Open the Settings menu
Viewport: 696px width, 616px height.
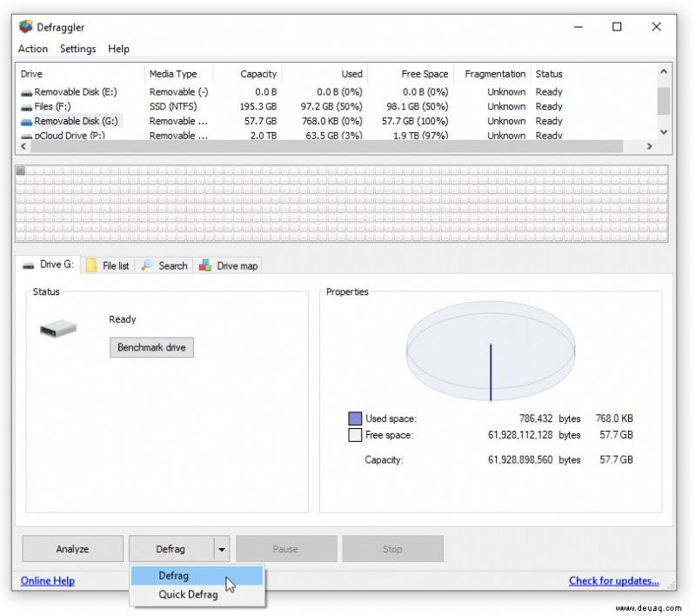78,49
